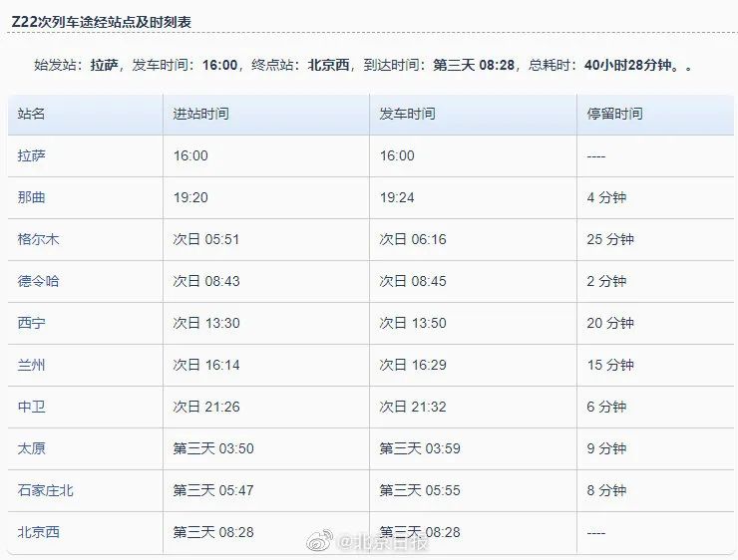Click the total duration 40小时28分钟 text
This screenshot has height=560, width=738.
629,65
